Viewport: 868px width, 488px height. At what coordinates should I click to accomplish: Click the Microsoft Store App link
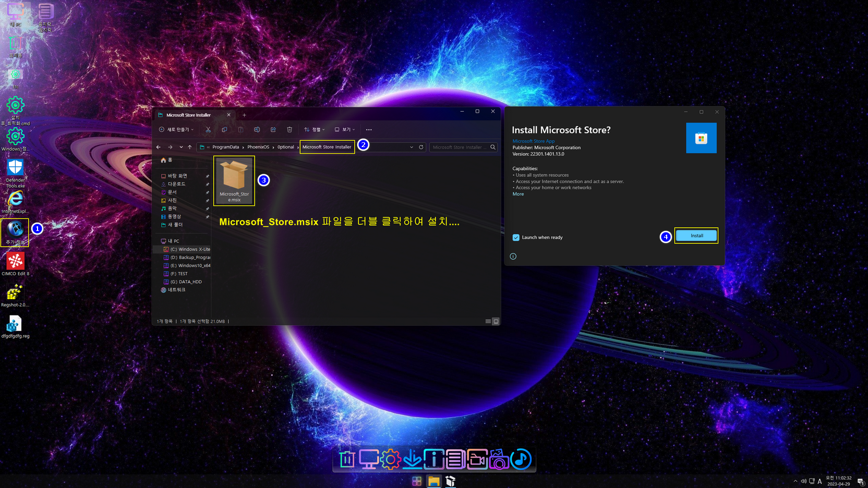coord(533,141)
